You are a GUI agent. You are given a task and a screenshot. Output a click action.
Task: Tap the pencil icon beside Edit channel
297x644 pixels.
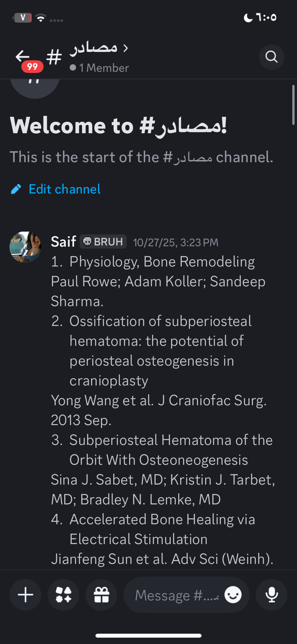(x=16, y=189)
